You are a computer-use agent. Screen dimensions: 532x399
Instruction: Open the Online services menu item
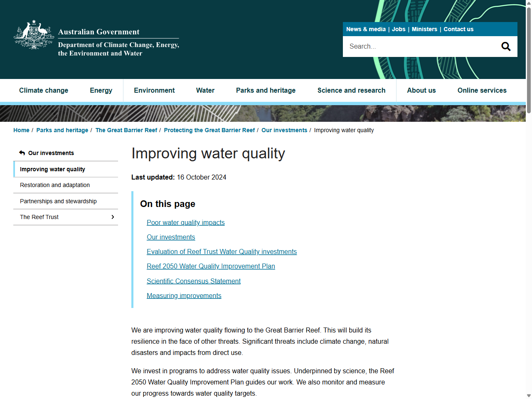click(482, 90)
